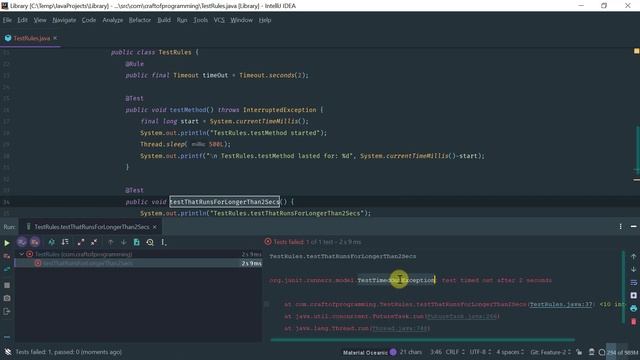This screenshot has width=640, height=360.
Task: Open the Code menu
Action: pos(89,20)
